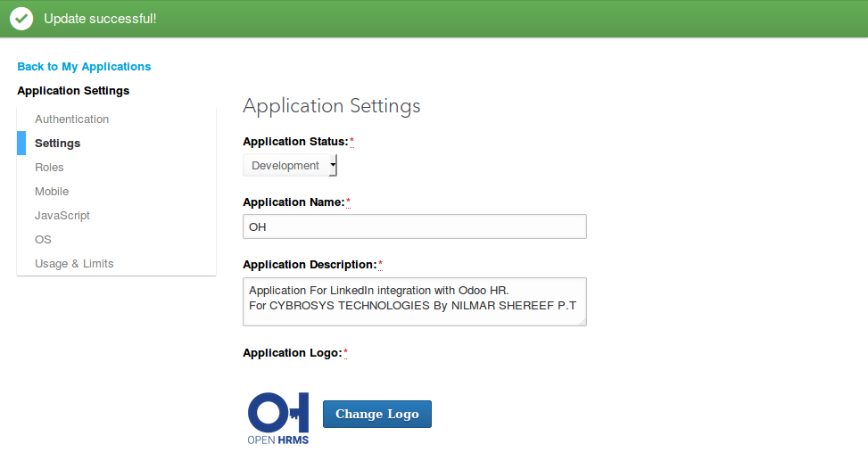The height and width of the screenshot is (469, 868).
Task: Select the OS sidebar item
Action: pos(43,240)
